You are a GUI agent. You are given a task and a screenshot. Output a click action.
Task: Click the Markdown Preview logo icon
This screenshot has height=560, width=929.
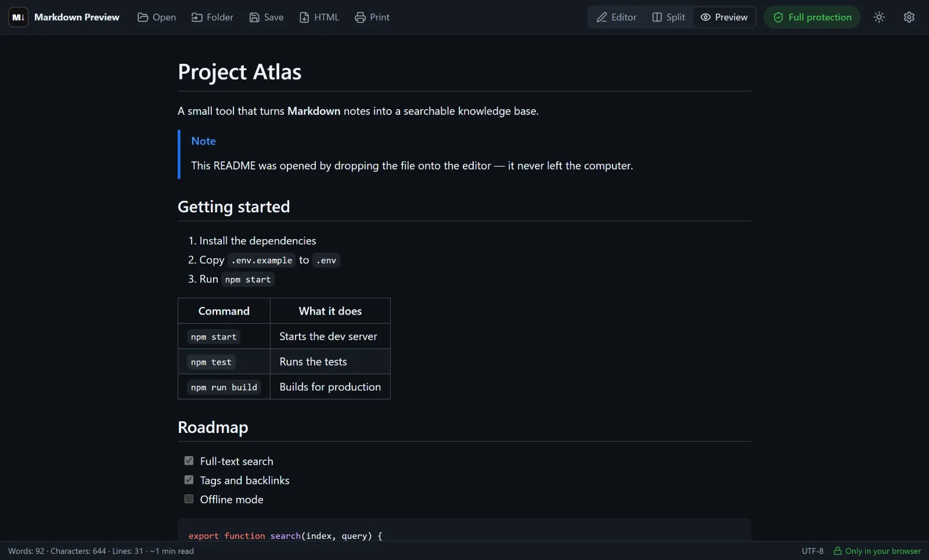click(x=18, y=17)
